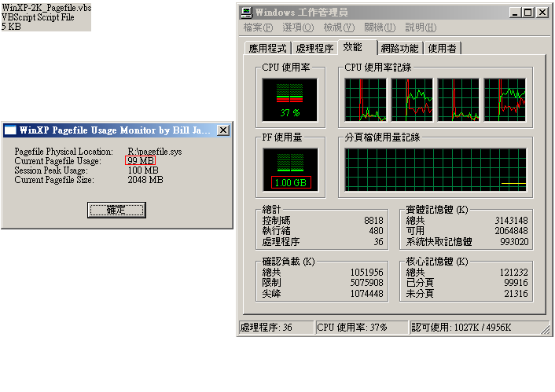This screenshot has height=392, width=555.
Task: Click the 2048 MB pagefile size value
Action: pyautogui.click(x=145, y=180)
